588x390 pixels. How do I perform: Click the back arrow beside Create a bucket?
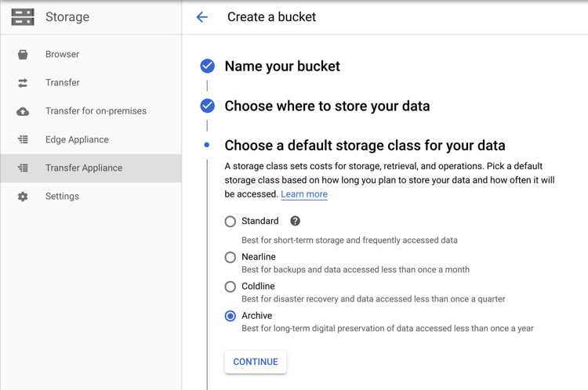(x=202, y=17)
